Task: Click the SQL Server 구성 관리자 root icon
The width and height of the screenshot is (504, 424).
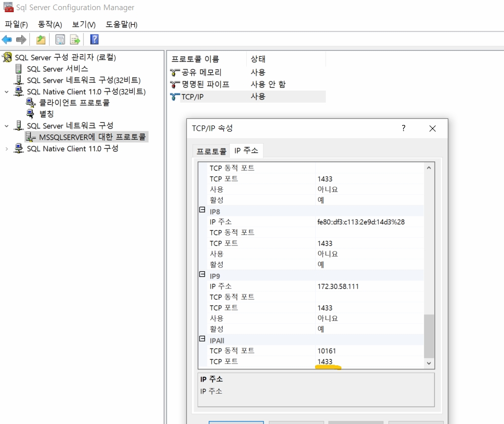Action: (x=7, y=58)
